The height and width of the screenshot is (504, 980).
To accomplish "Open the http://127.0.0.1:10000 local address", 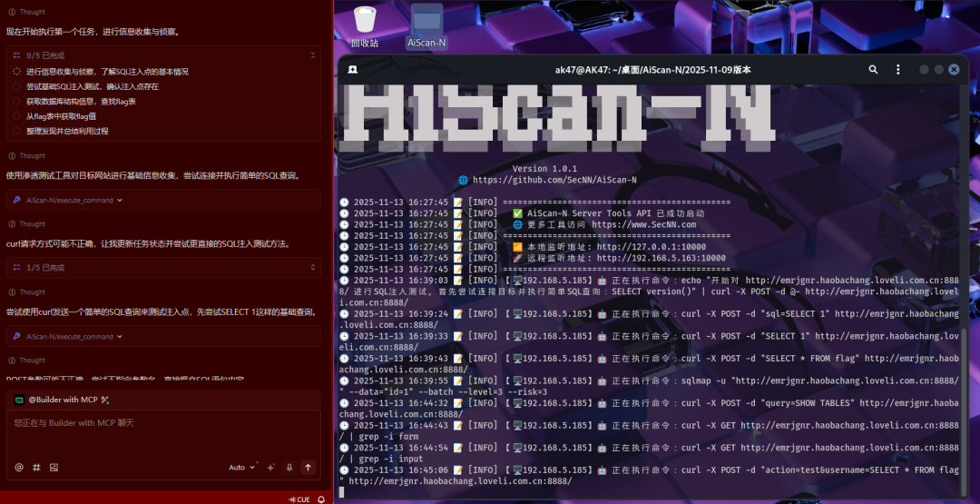I will (652, 247).
